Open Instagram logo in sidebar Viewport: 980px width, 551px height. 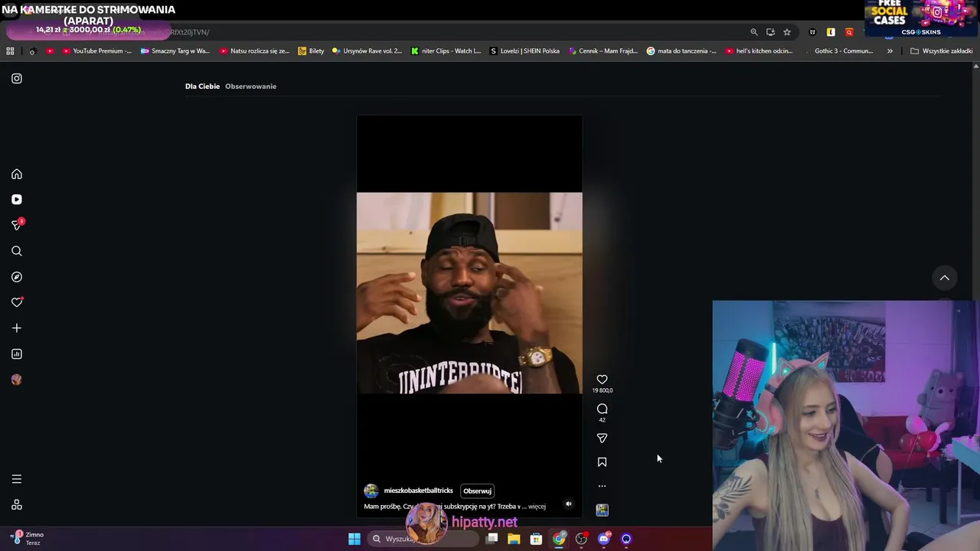17,78
